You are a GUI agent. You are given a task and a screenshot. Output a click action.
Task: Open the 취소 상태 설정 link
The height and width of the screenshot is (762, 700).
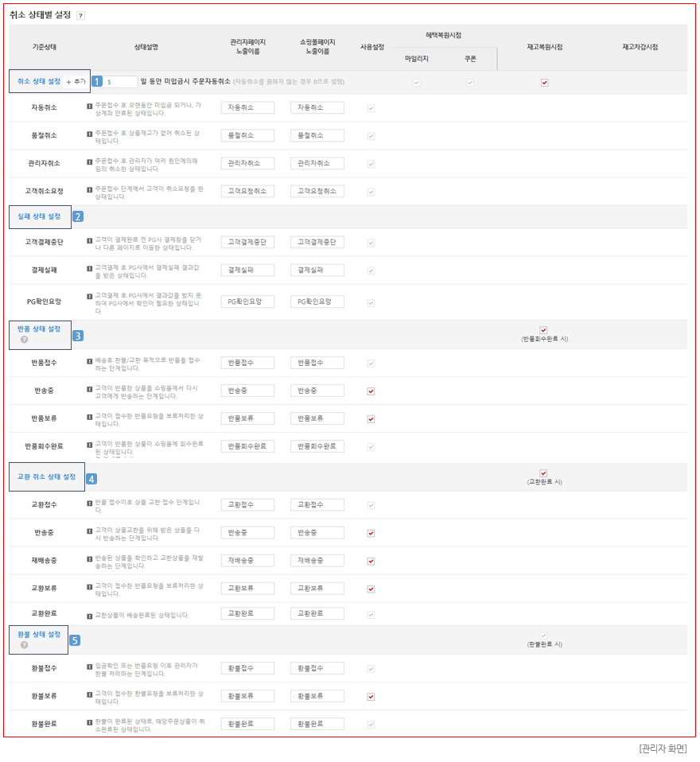click(x=39, y=81)
